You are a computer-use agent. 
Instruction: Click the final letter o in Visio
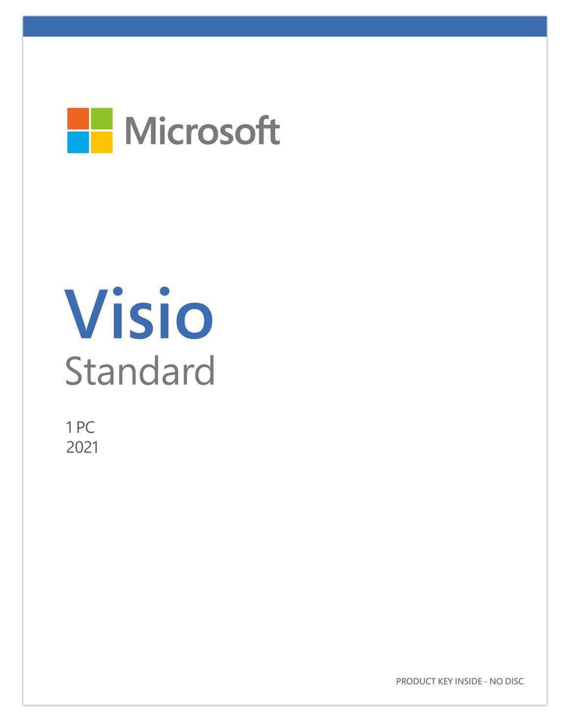click(x=194, y=320)
